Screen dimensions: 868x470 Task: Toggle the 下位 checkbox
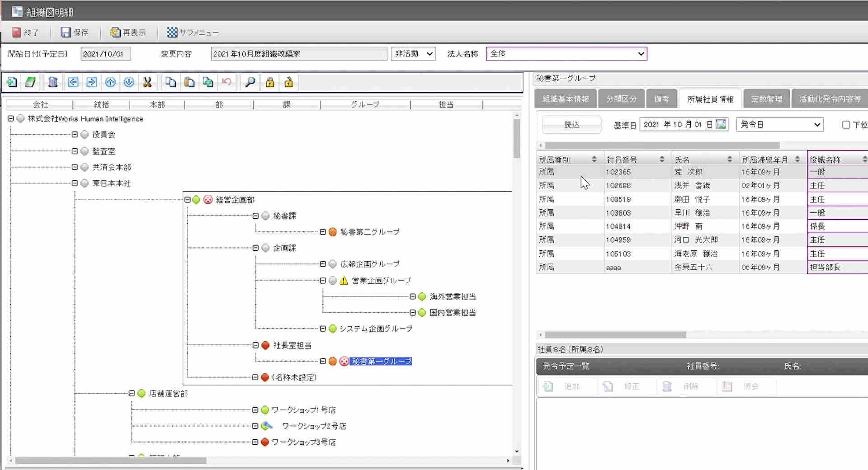click(846, 125)
